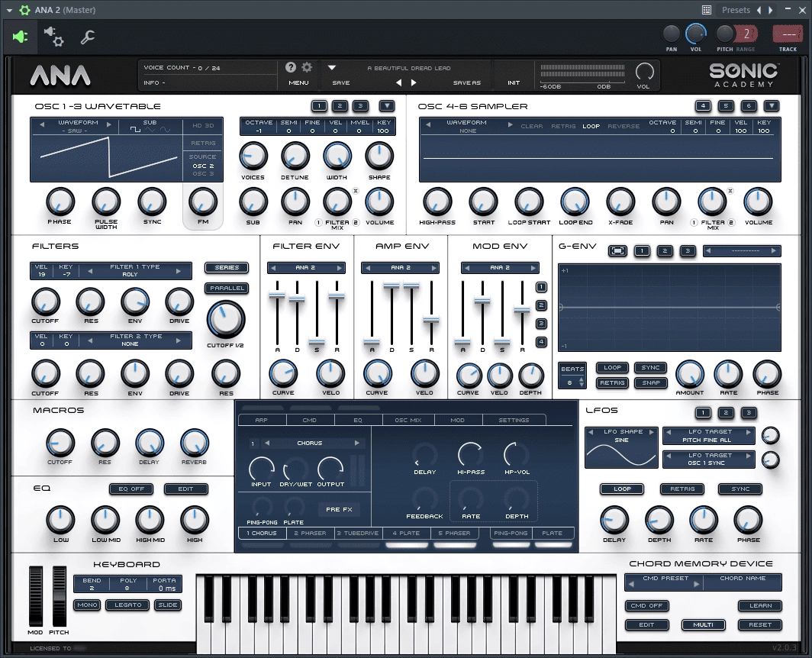Click the SAVE AS button
This screenshot has width=812, height=658.
[466, 82]
